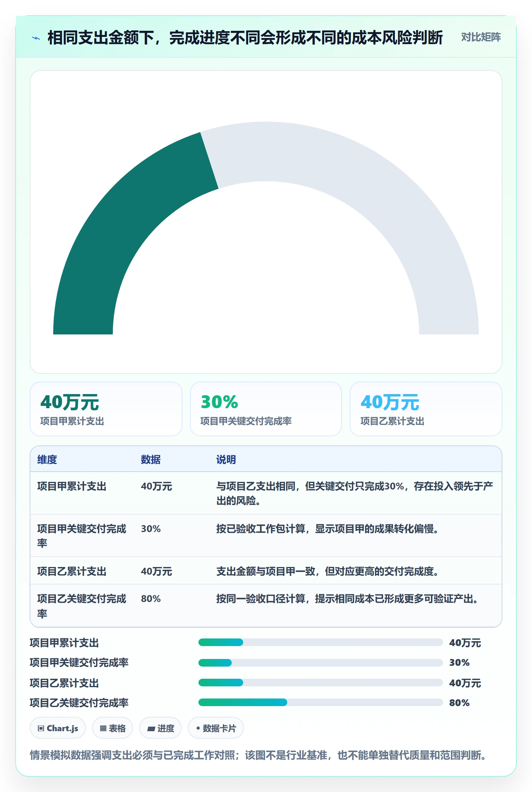Click the 数据卡片 tag chip
This screenshot has width=532, height=792.
[x=216, y=728]
